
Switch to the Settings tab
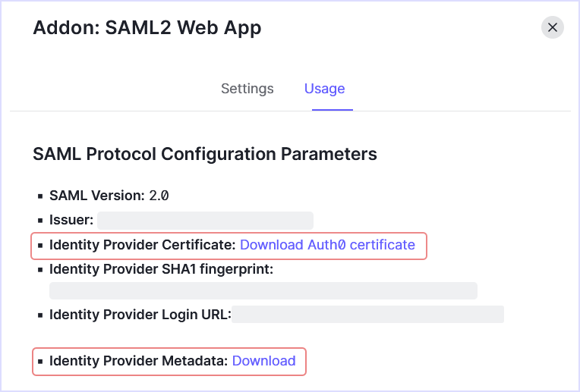tap(247, 89)
